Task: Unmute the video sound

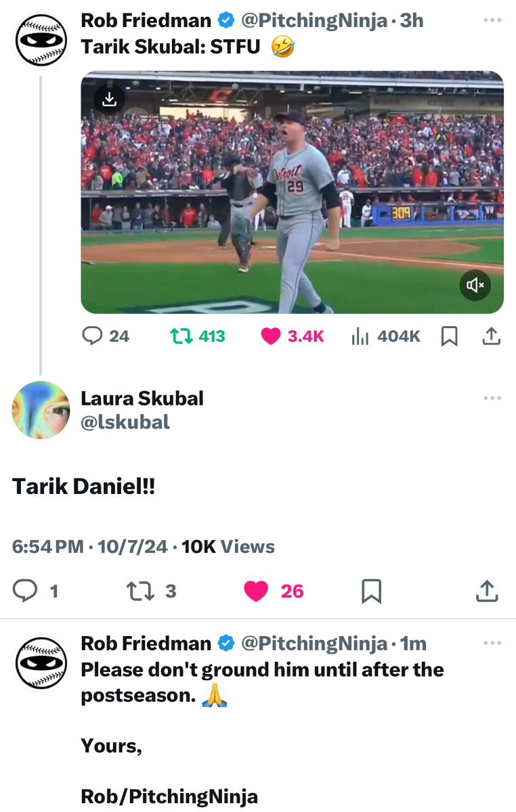Action: point(475,286)
